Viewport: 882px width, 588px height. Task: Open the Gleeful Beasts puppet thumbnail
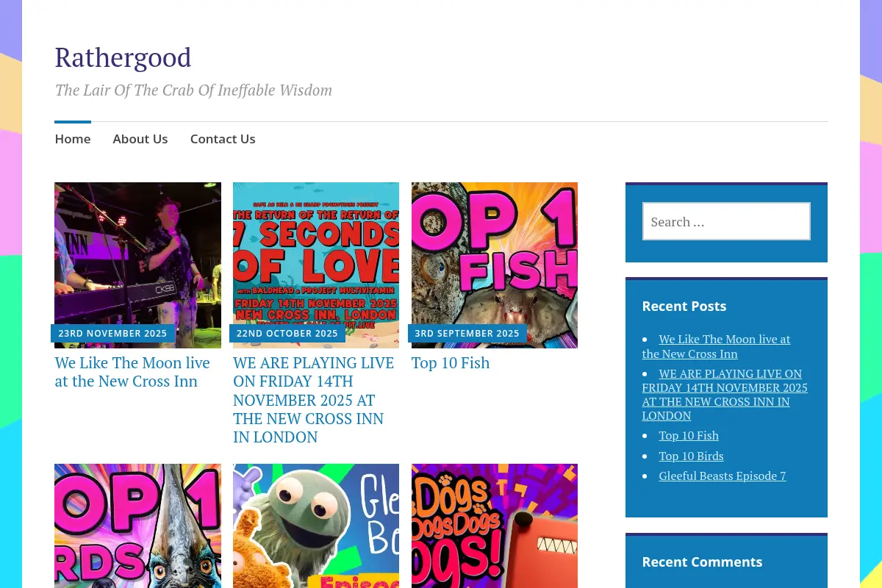point(316,526)
